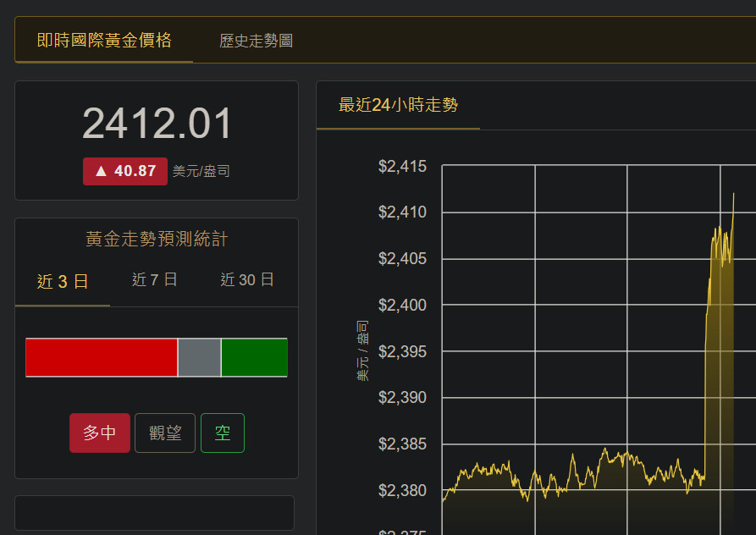The image size is (756, 535).
Task: Click the green segment of the forecast bar
Action: (254, 357)
